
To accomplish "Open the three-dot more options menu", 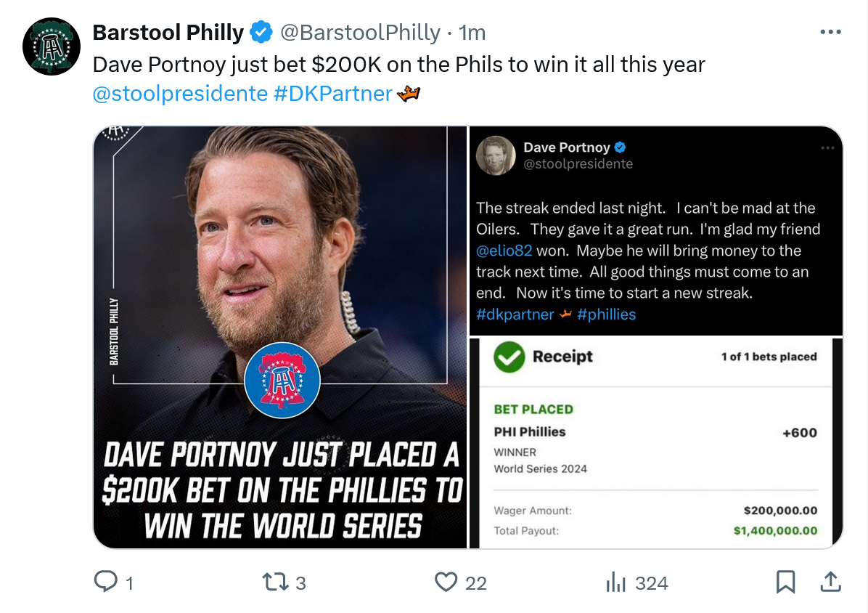I will [x=830, y=32].
